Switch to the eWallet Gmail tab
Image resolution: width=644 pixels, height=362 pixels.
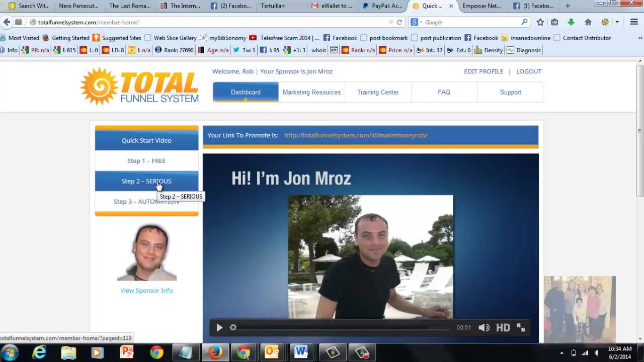[332, 6]
